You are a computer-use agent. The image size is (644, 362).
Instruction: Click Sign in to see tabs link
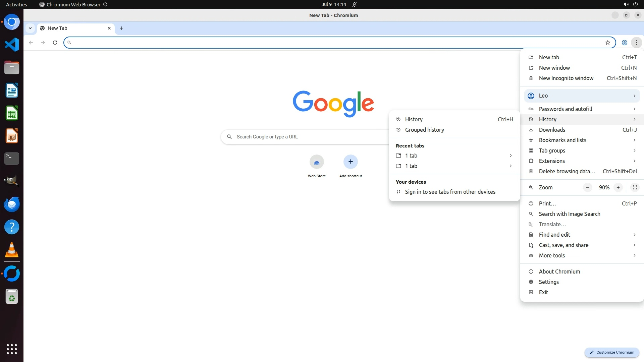click(x=450, y=192)
